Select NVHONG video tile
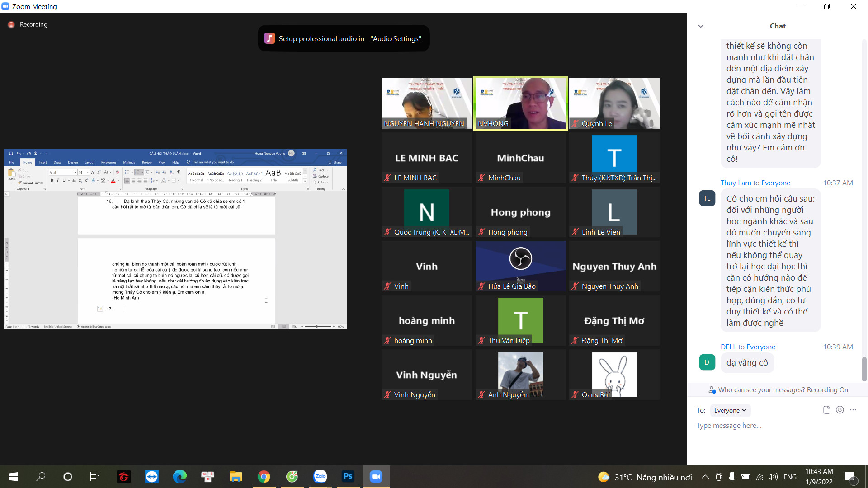This screenshot has width=868, height=488. (x=520, y=103)
